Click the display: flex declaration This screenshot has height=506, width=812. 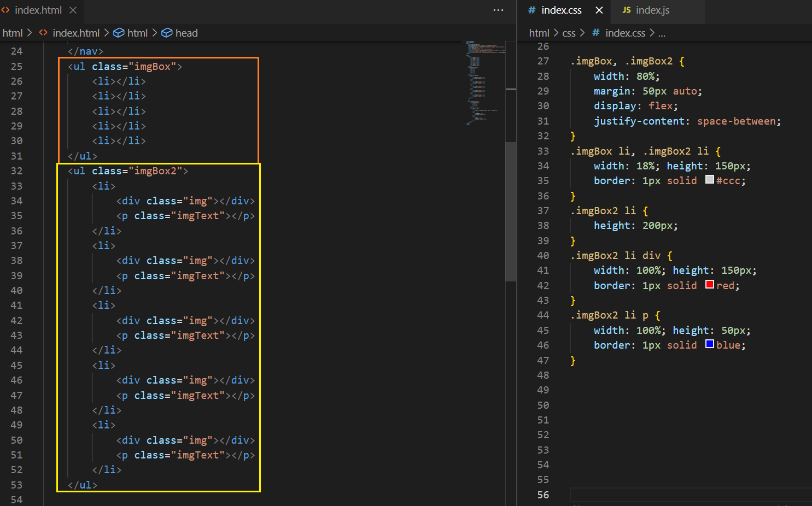click(x=636, y=106)
